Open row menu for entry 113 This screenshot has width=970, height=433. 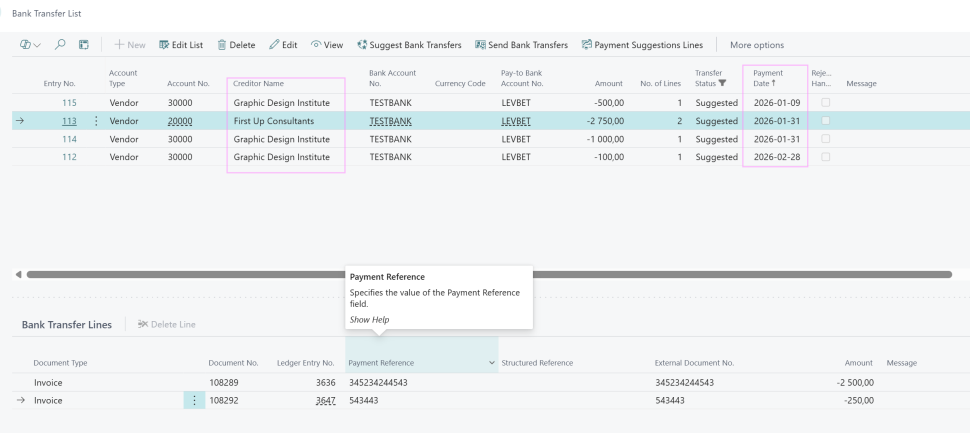[x=96, y=121]
